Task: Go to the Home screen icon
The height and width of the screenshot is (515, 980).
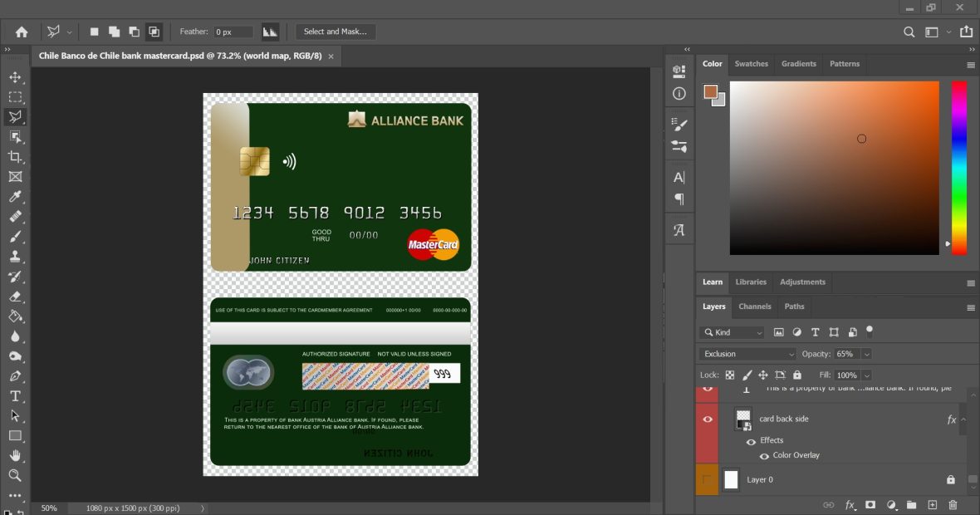Action: [x=22, y=32]
